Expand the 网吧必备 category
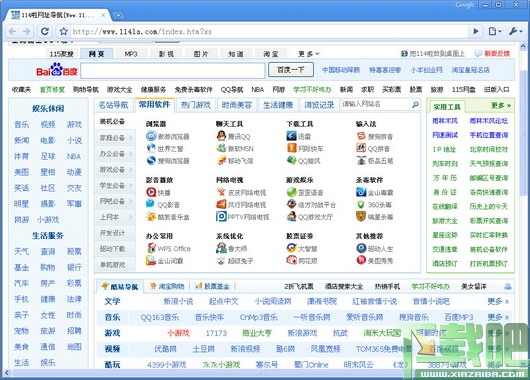 tap(115, 201)
